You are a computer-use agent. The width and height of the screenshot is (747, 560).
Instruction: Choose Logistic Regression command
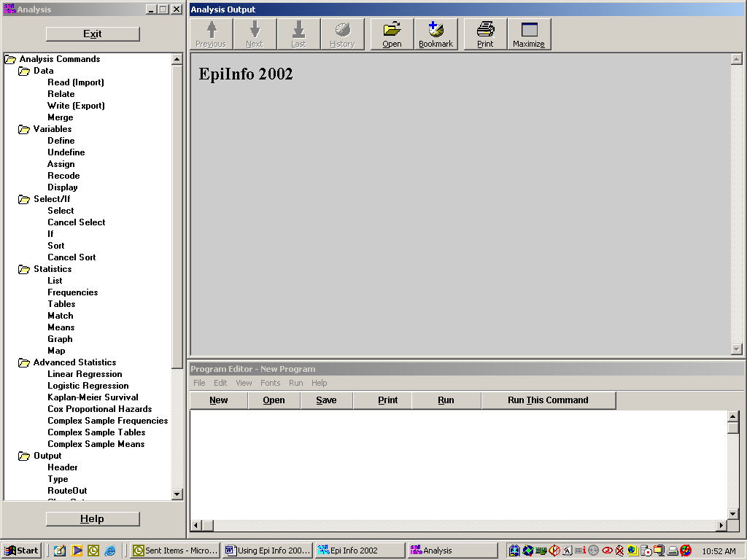click(88, 386)
